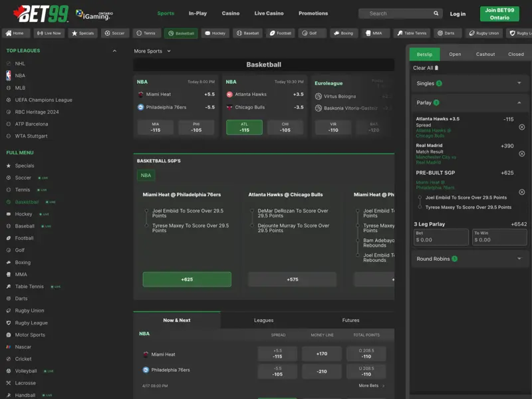Toggle the +625 Miami Heat SGP selection

[x=187, y=279]
